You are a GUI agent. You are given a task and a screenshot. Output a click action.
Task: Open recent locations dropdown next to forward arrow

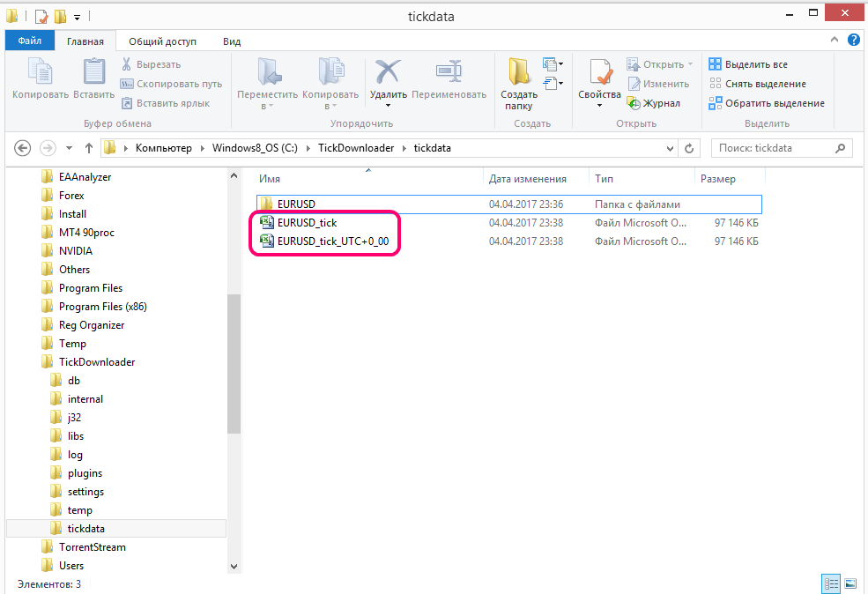(70, 148)
